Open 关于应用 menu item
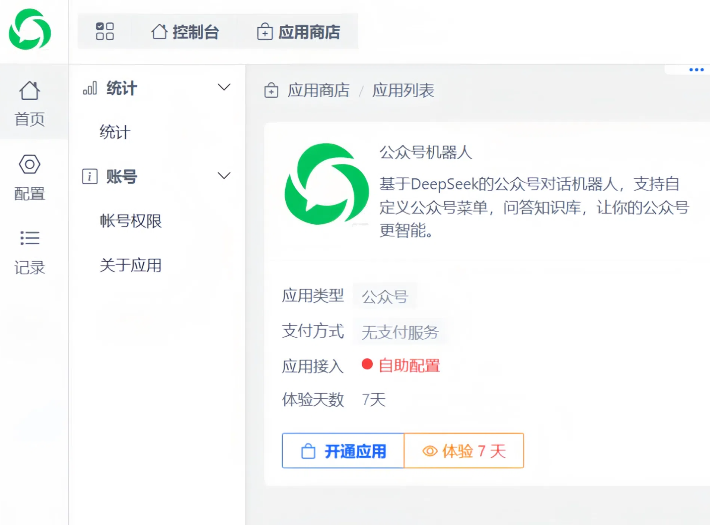Image resolution: width=710 pixels, height=525 pixels. [x=131, y=265]
